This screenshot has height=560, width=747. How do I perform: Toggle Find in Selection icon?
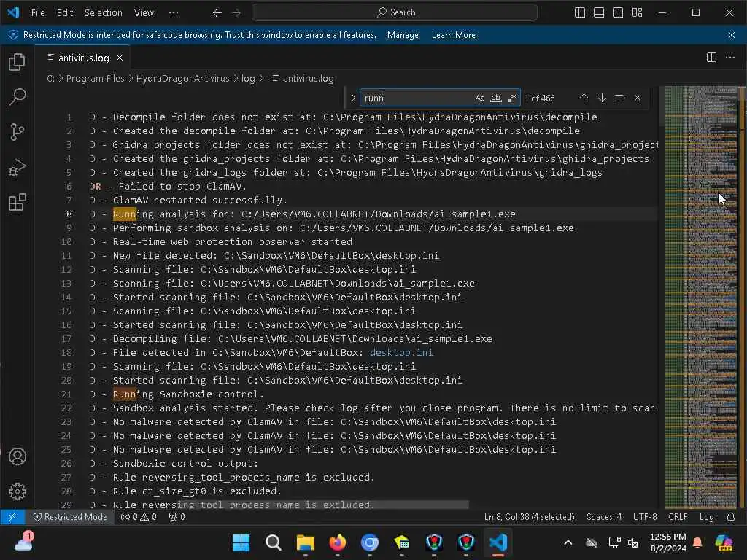pos(619,98)
